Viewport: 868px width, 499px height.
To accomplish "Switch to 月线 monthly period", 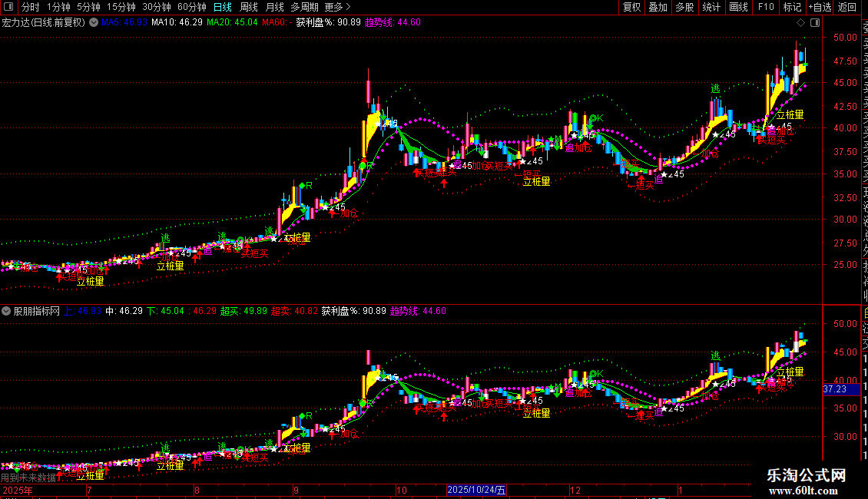I will (x=274, y=7).
